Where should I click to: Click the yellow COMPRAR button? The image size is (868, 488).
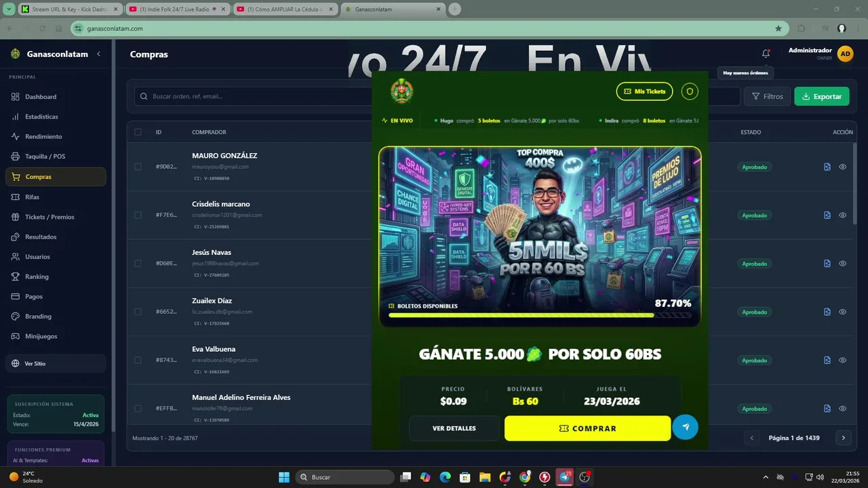tap(587, 428)
